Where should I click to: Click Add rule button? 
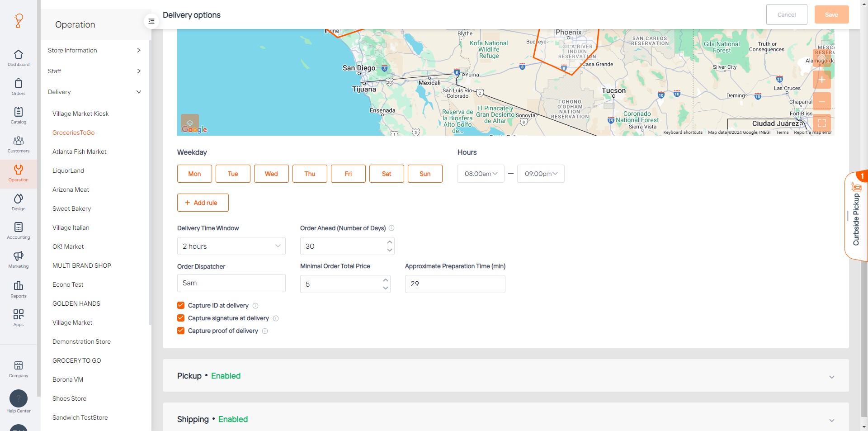pyautogui.click(x=203, y=203)
